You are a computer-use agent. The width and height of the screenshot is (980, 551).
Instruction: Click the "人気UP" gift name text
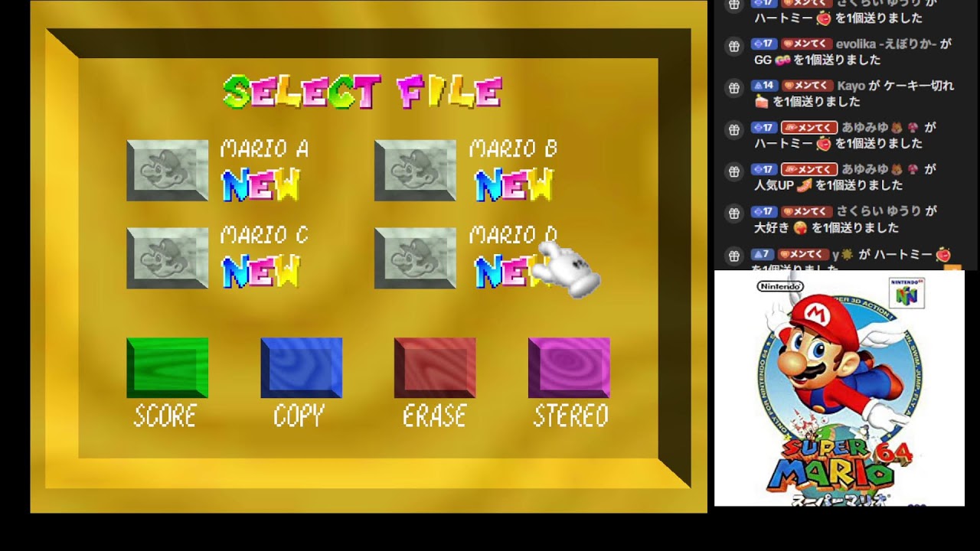(x=774, y=184)
